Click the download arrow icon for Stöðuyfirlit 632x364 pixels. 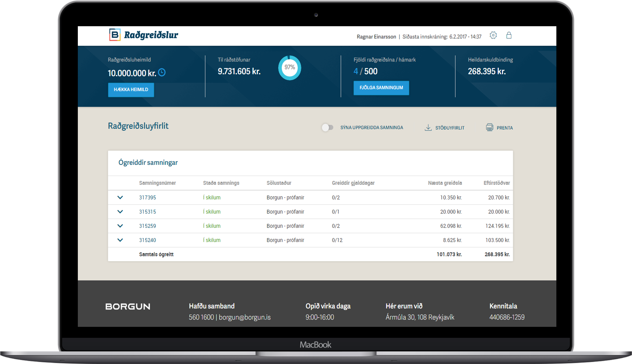coord(428,128)
